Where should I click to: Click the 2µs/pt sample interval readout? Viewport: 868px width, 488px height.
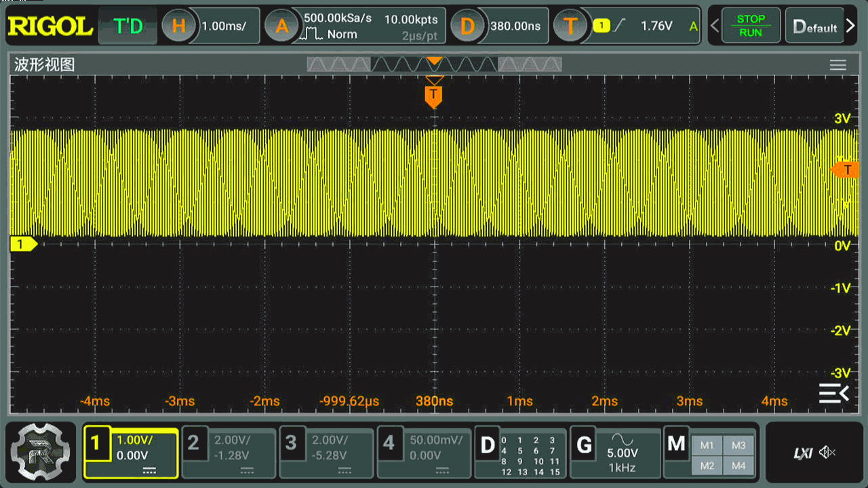[x=420, y=36]
